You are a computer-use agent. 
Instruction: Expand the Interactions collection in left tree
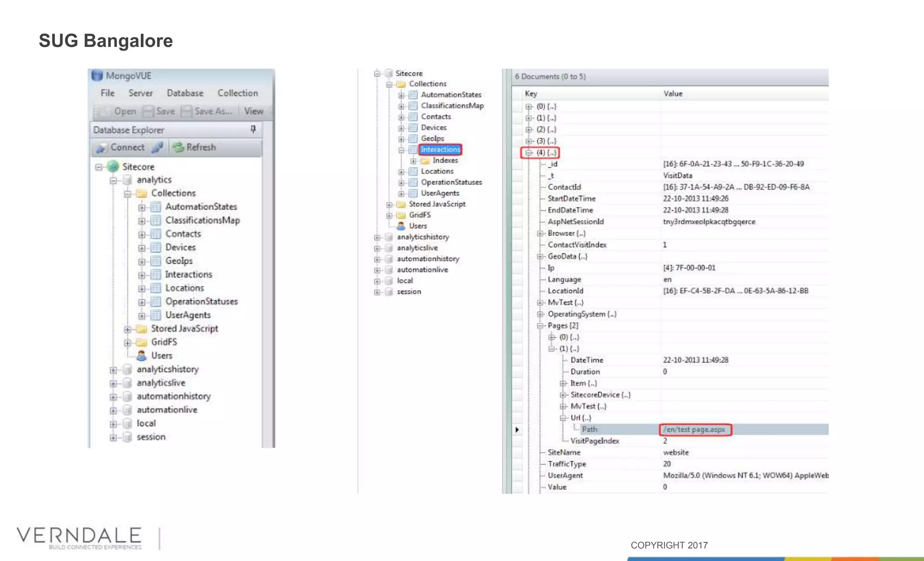(142, 275)
